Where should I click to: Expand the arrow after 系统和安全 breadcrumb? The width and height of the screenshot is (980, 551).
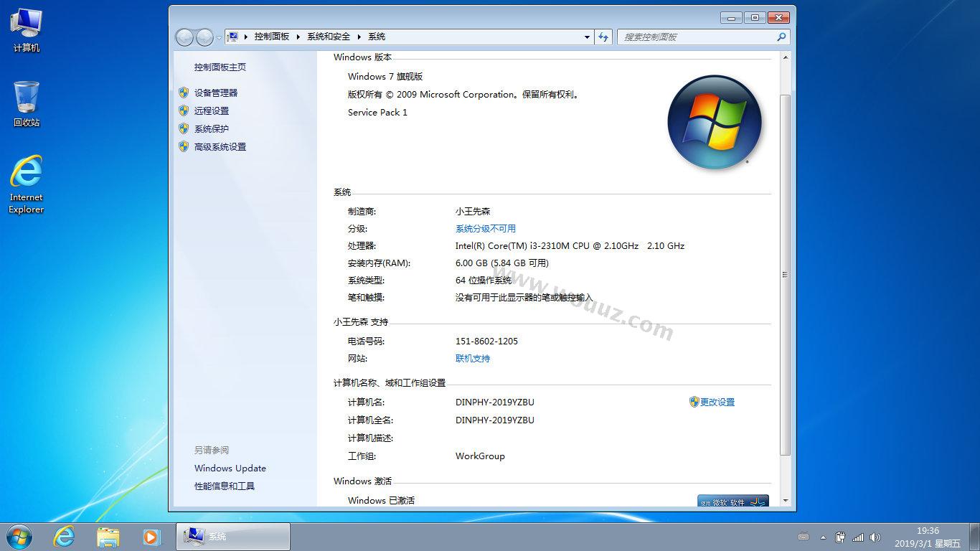coord(359,37)
